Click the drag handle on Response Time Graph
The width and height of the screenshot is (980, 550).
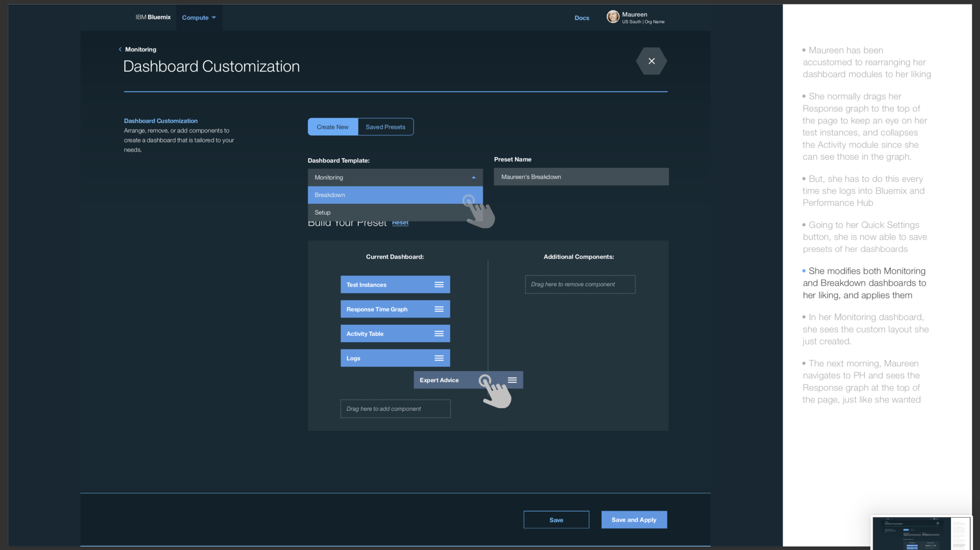(439, 309)
